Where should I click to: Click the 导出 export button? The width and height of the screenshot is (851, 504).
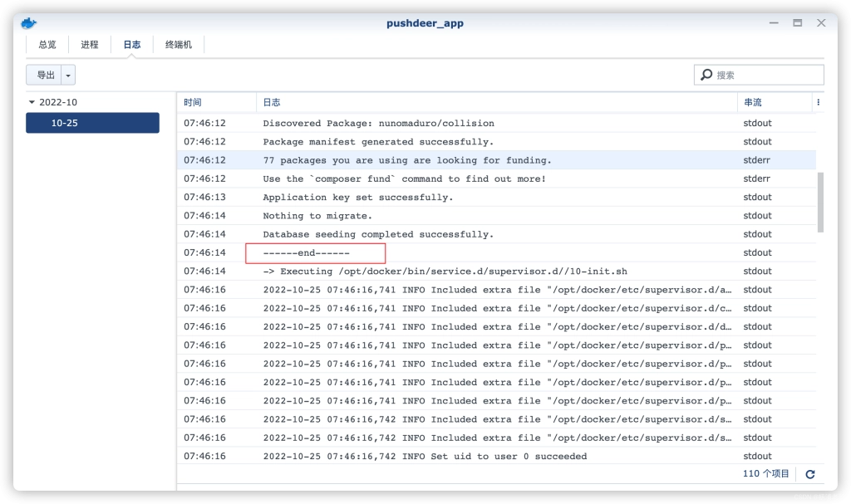(45, 76)
